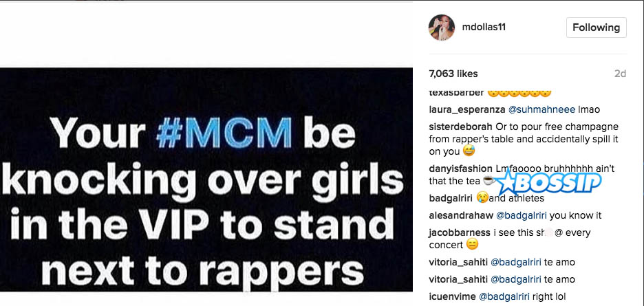Click the laughing emoji after 'on you'
Image resolution: width=644 pixels, height=306 pixels.
(x=469, y=151)
